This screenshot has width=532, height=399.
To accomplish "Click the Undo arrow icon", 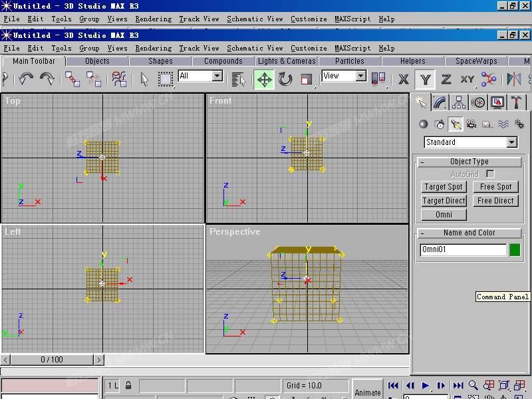I will [x=26, y=78].
